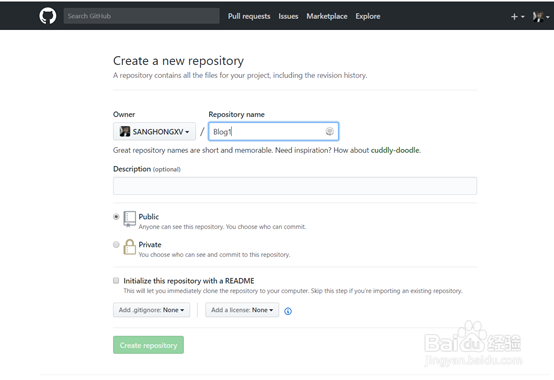Click the "Description (optional)" label
Screen dimensions: 554x380
[147, 169]
